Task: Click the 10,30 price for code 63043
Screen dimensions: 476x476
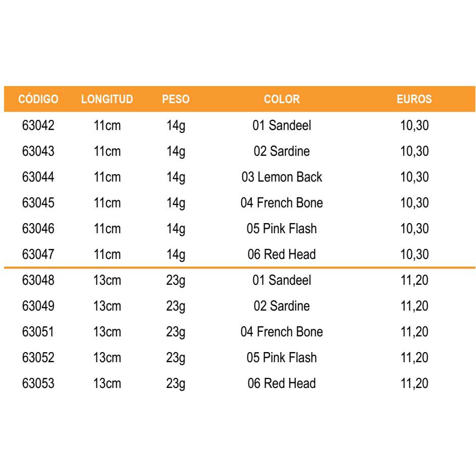Action: (414, 151)
